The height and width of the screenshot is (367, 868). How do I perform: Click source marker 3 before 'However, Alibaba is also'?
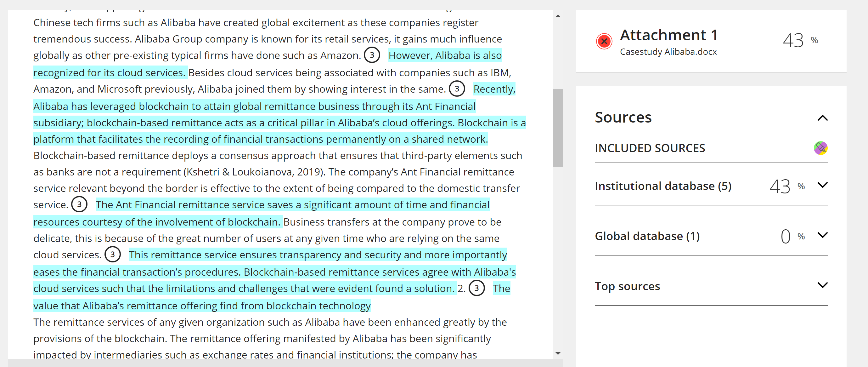(372, 55)
